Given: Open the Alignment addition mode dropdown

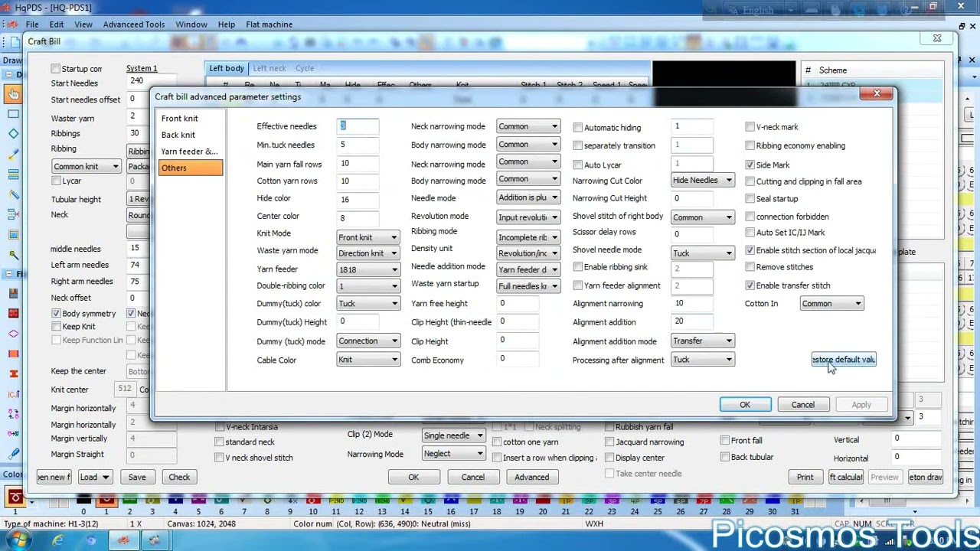Looking at the screenshot, I should tap(702, 341).
